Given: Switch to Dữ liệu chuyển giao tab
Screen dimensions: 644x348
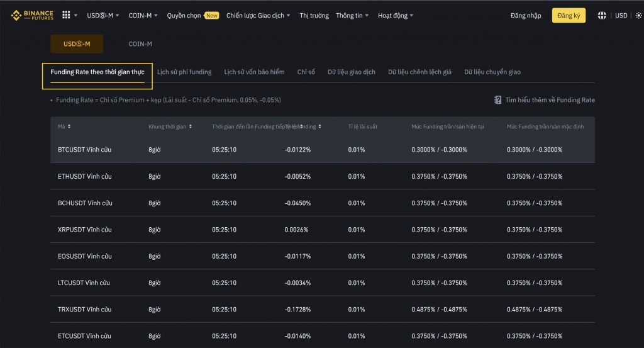Looking at the screenshot, I should 492,72.
